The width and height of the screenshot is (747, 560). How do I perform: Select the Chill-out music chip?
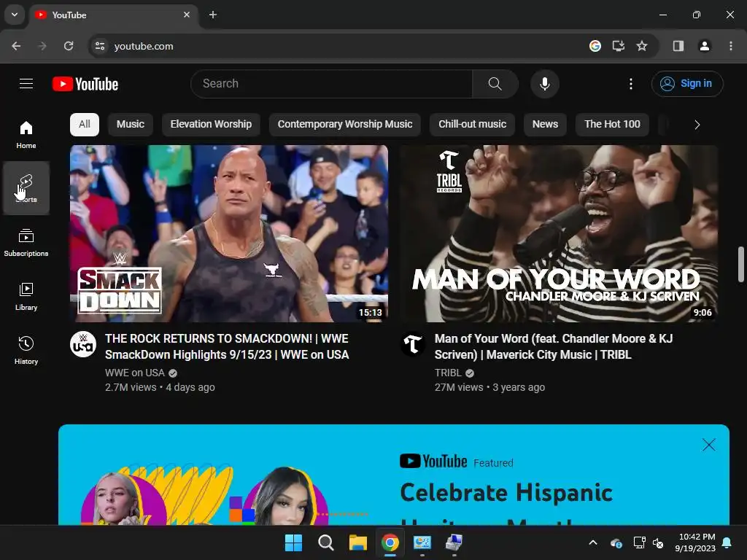tap(472, 124)
